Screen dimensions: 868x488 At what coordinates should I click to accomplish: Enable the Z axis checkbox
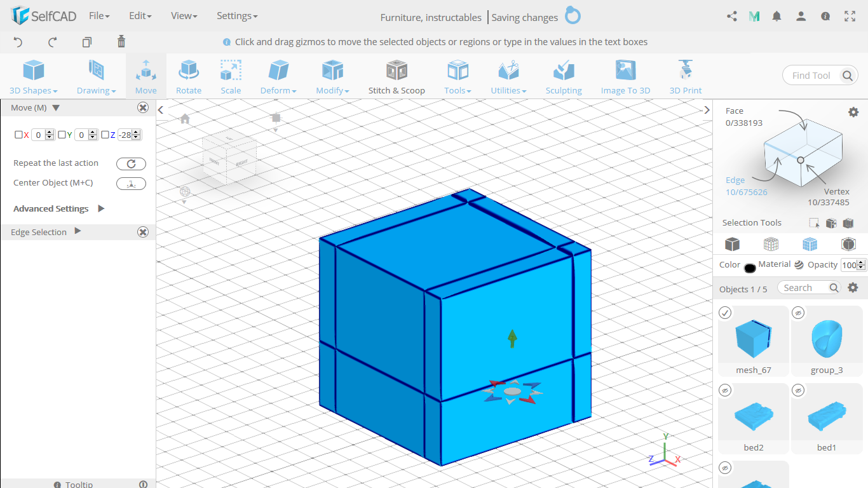pyautogui.click(x=105, y=135)
